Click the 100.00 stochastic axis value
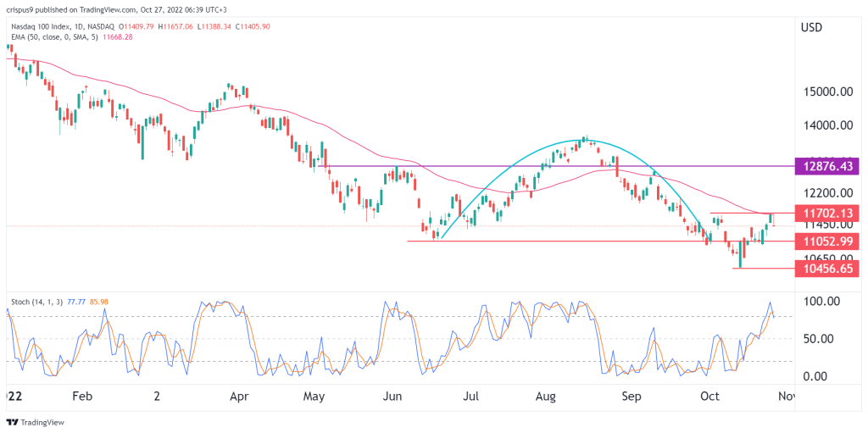 click(822, 301)
